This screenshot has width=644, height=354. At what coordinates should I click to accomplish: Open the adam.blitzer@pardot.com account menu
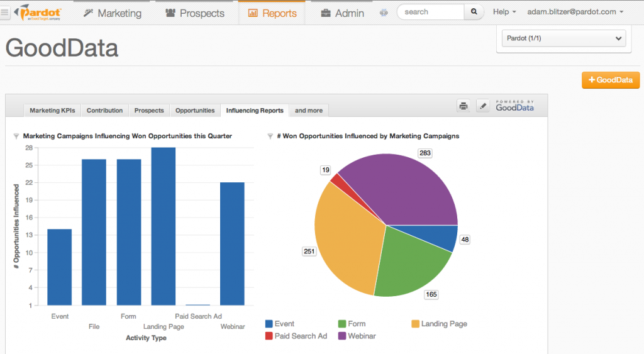click(575, 12)
